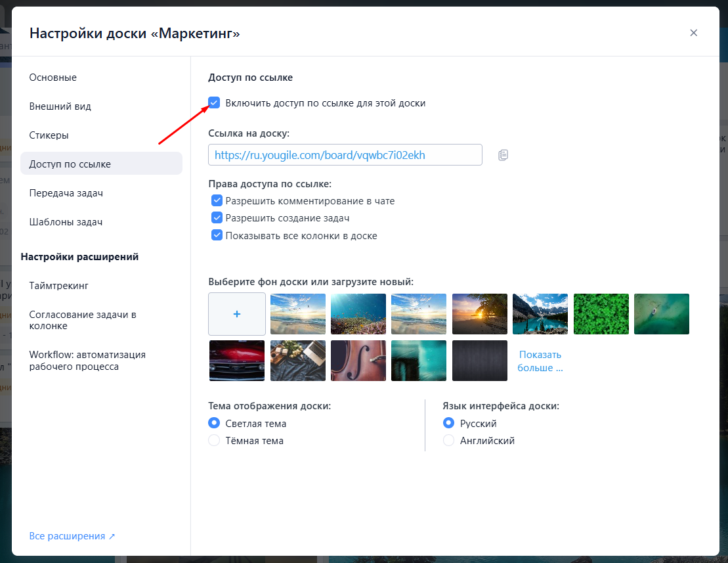Uncheck 'Разрешить комментирование в чате'
728x563 pixels.
coord(217,200)
